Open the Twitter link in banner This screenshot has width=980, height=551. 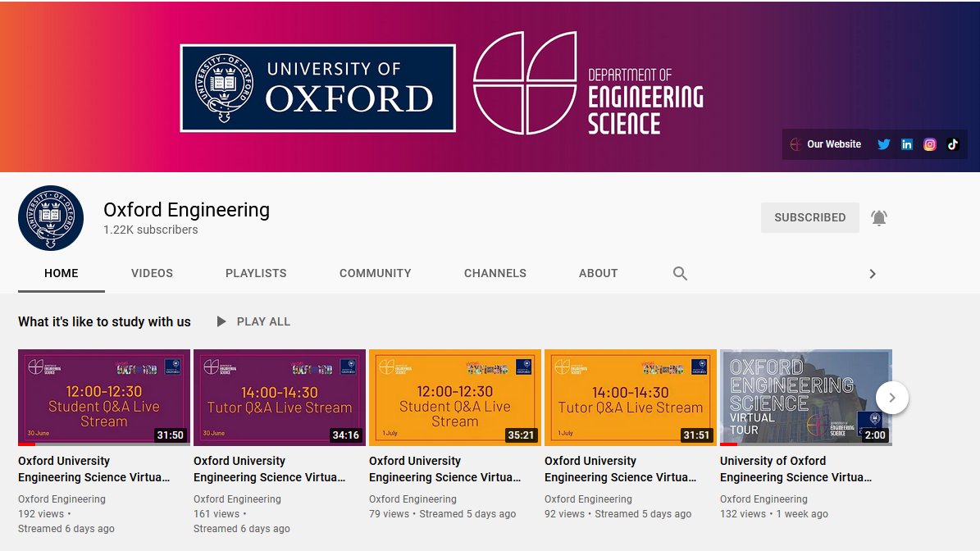pyautogui.click(x=883, y=144)
